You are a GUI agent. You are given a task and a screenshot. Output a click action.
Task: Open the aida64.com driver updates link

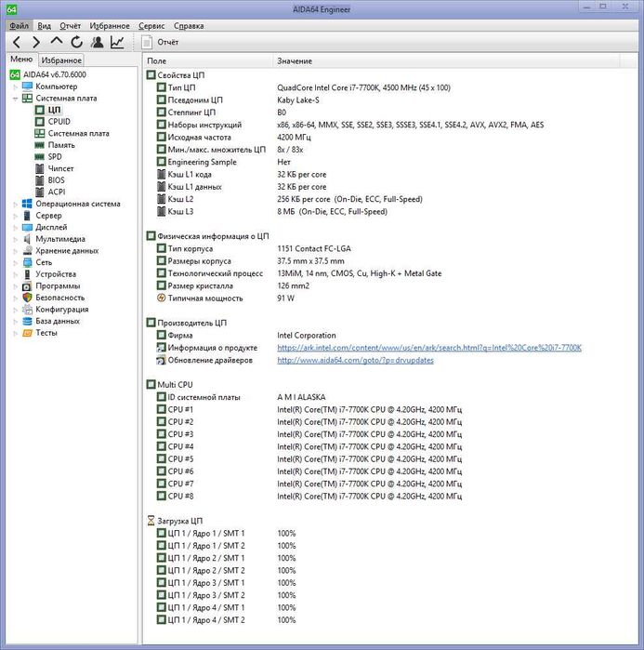click(x=355, y=360)
